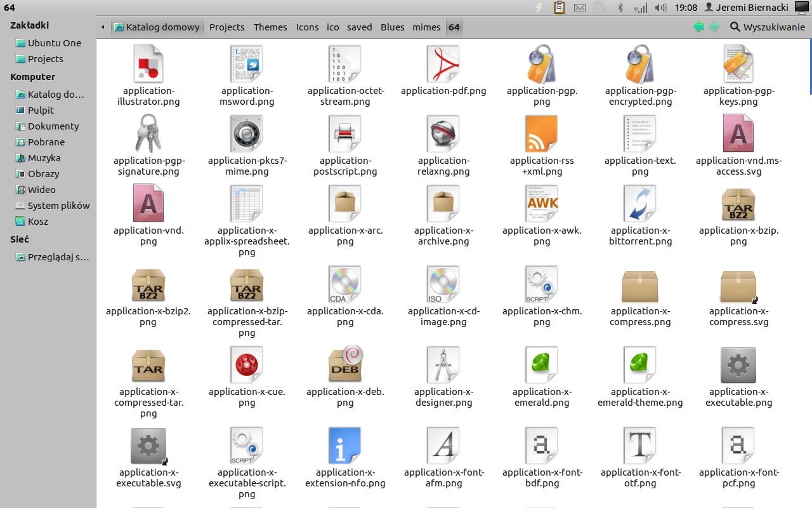The height and width of the screenshot is (508, 812).
Task: Open Wyszukiwanie search
Action: [768, 27]
